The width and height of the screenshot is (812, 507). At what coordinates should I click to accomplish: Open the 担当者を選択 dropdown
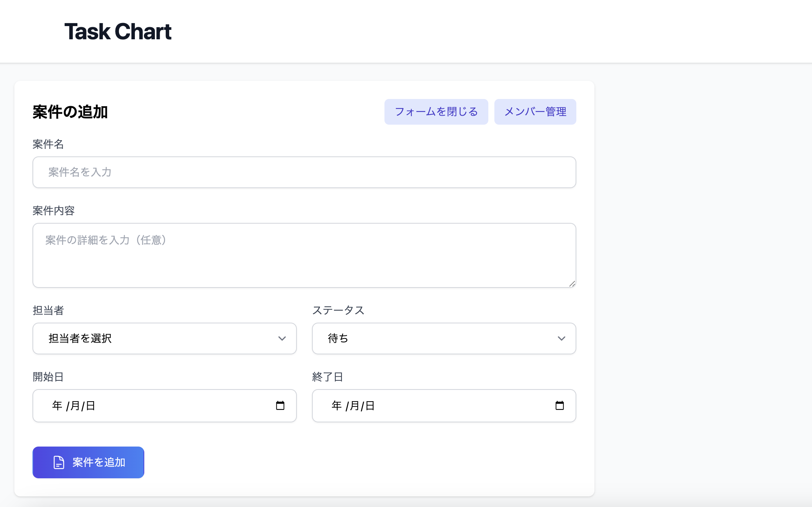tap(164, 339)
